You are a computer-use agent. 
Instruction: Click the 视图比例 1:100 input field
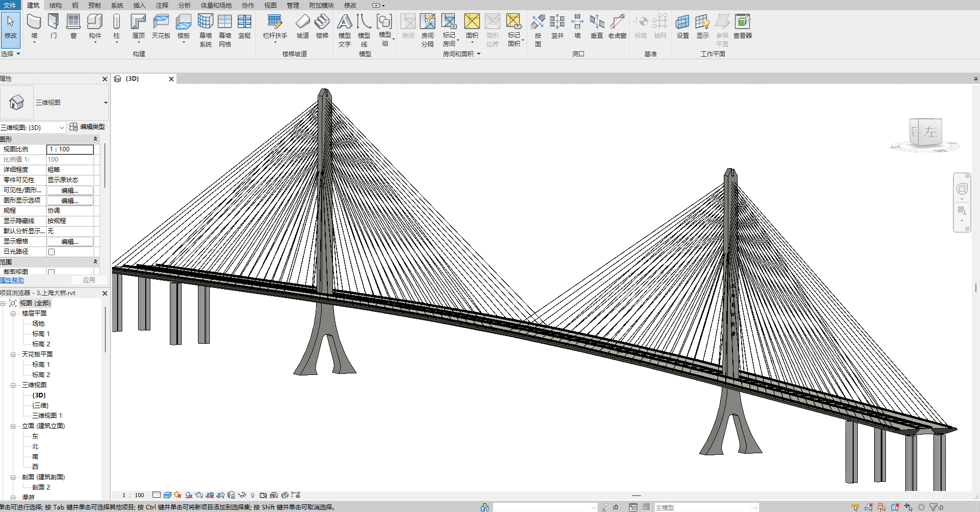click(x=70, y=149)
